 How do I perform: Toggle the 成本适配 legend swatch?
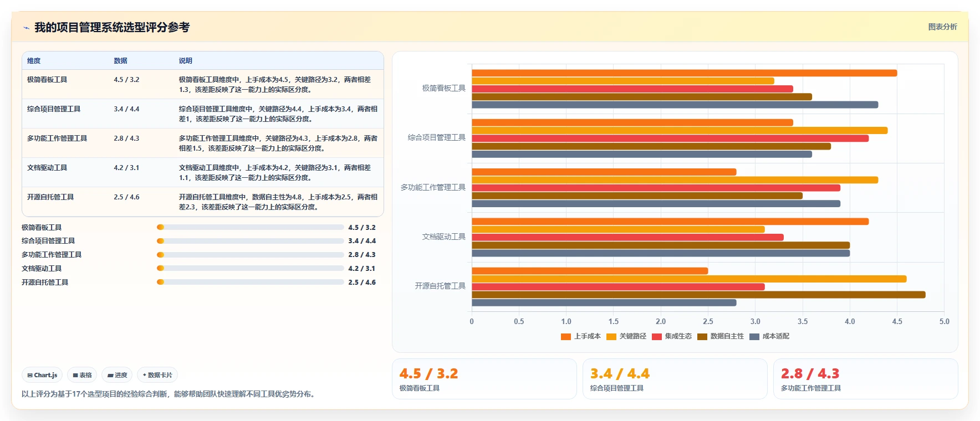[x=754, y=336]
